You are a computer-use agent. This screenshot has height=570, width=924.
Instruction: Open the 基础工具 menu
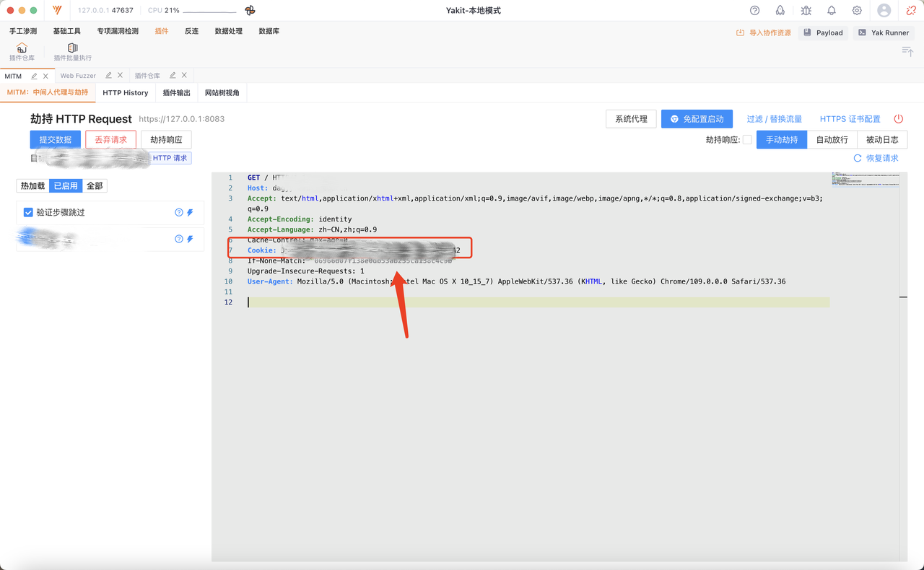pyautogui.click(x=66, y=32)
